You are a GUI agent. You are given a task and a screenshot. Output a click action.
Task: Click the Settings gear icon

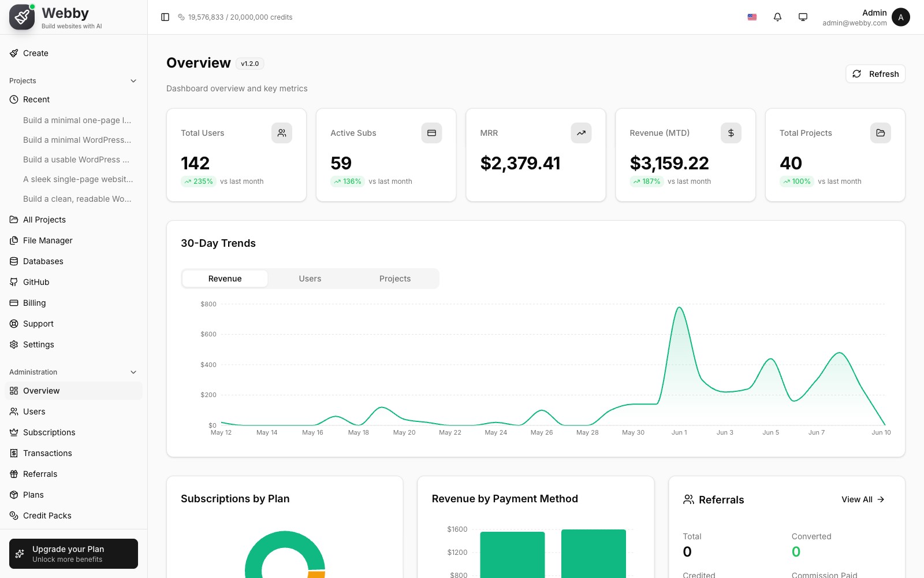(14, 344)
